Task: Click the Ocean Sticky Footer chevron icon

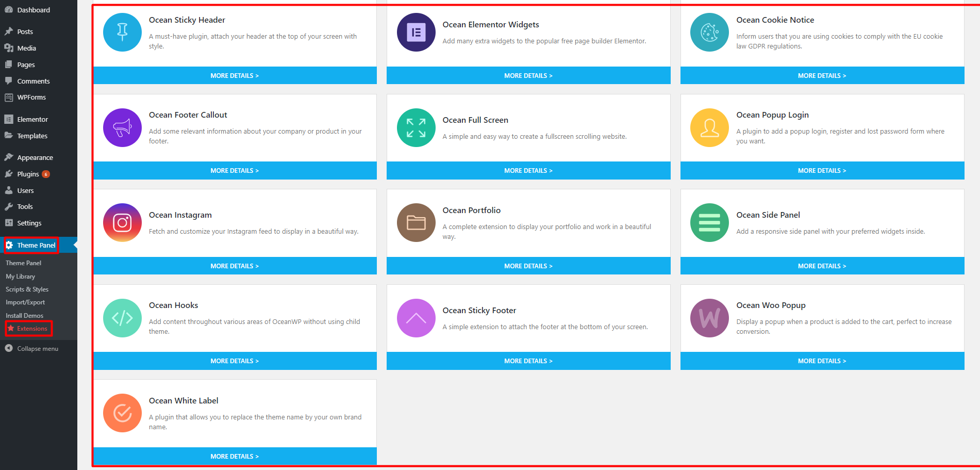Action: (x=416, y=318)
